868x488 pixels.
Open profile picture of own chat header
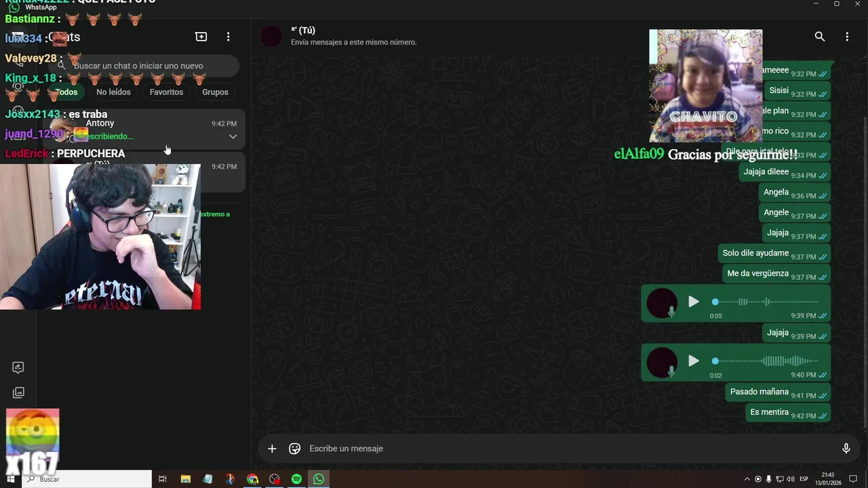[272, 37]
